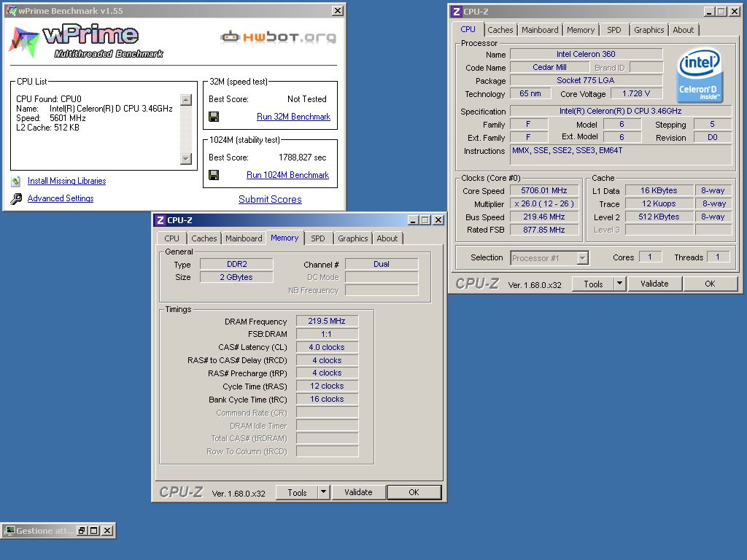
Task: Click the Multiplier x 26.0 value
Action: pyautogui.click(x=544, y=203)
